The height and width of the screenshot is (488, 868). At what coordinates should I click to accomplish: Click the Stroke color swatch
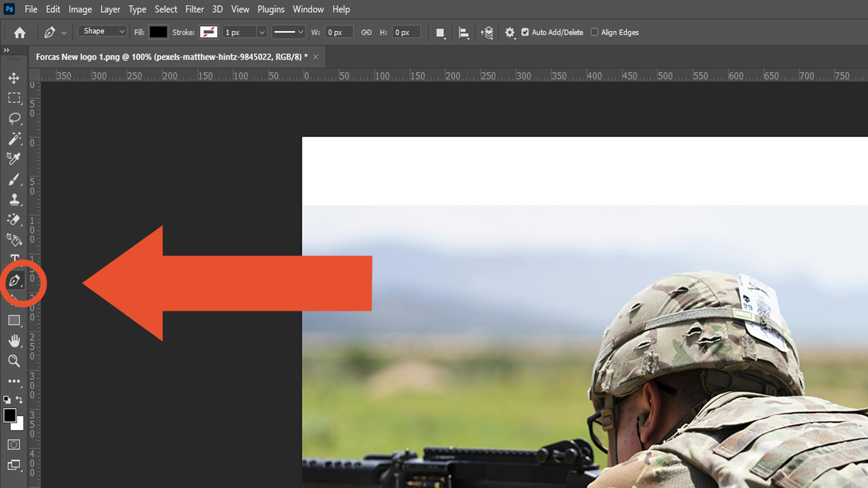point(208,32)
